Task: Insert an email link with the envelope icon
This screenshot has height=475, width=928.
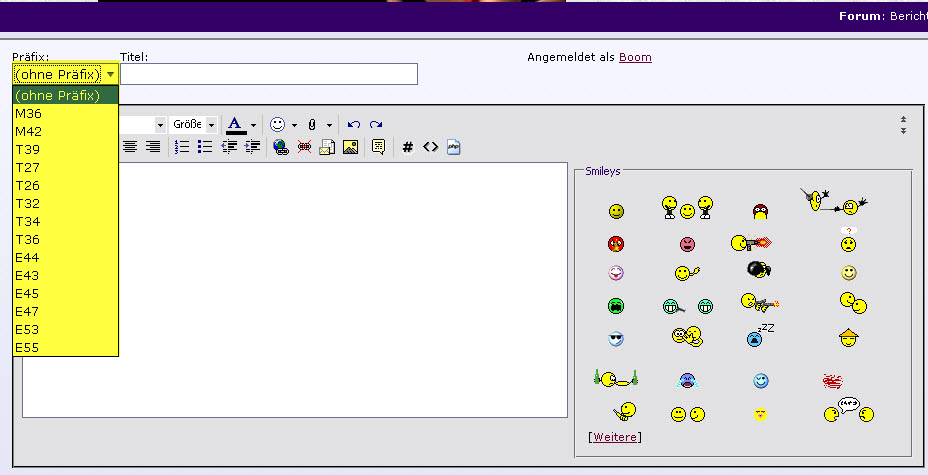Action: [327, 147]
